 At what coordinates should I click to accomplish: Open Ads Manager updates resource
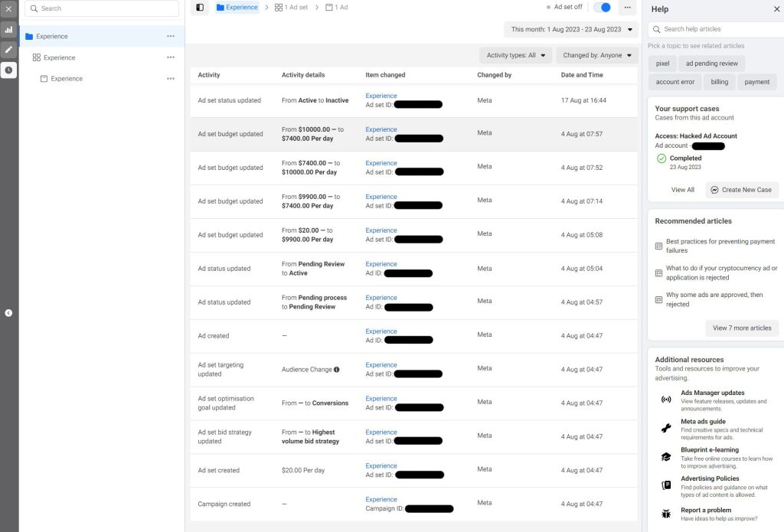713,393
